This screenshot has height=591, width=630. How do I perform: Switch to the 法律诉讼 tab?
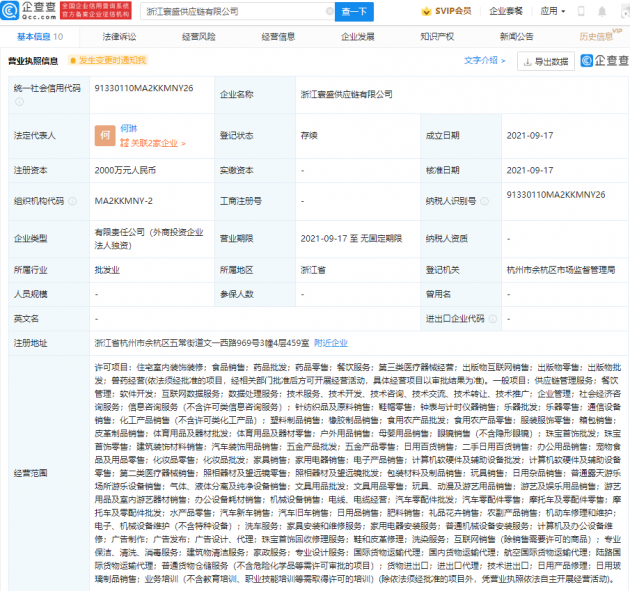pos(119,36)
